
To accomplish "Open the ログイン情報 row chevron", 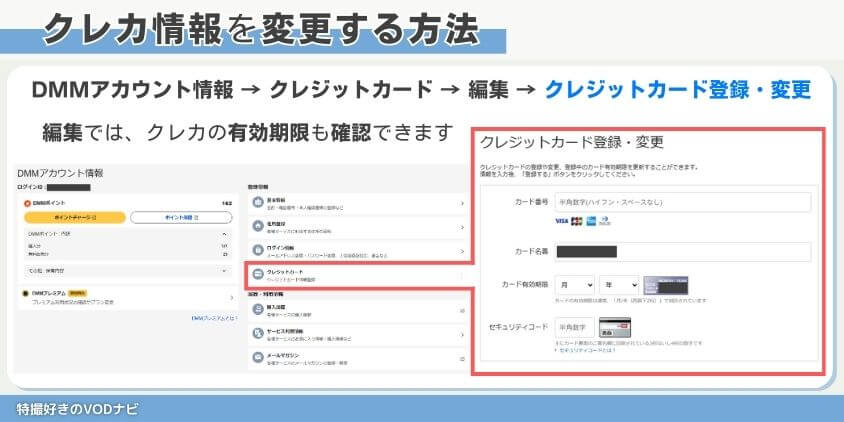I will tap(462, 251).
